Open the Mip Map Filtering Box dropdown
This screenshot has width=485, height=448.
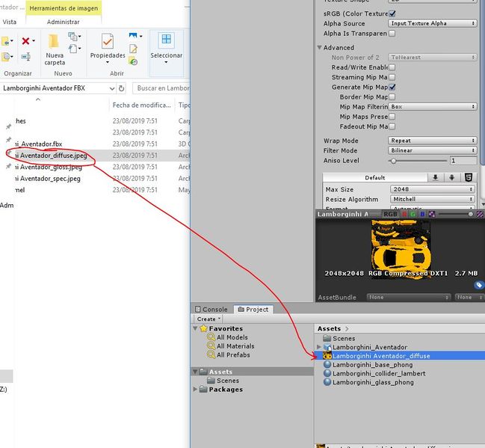coord(433,106)
